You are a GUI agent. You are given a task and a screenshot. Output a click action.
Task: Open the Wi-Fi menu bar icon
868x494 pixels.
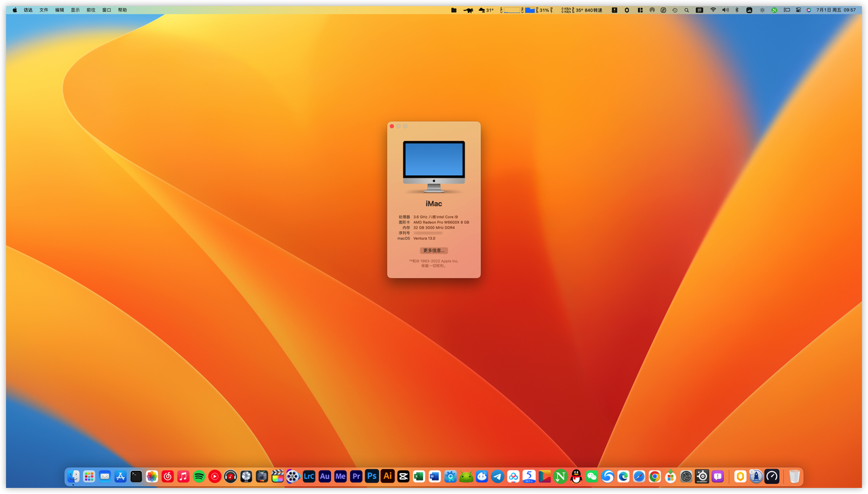[x=713, y=10]
